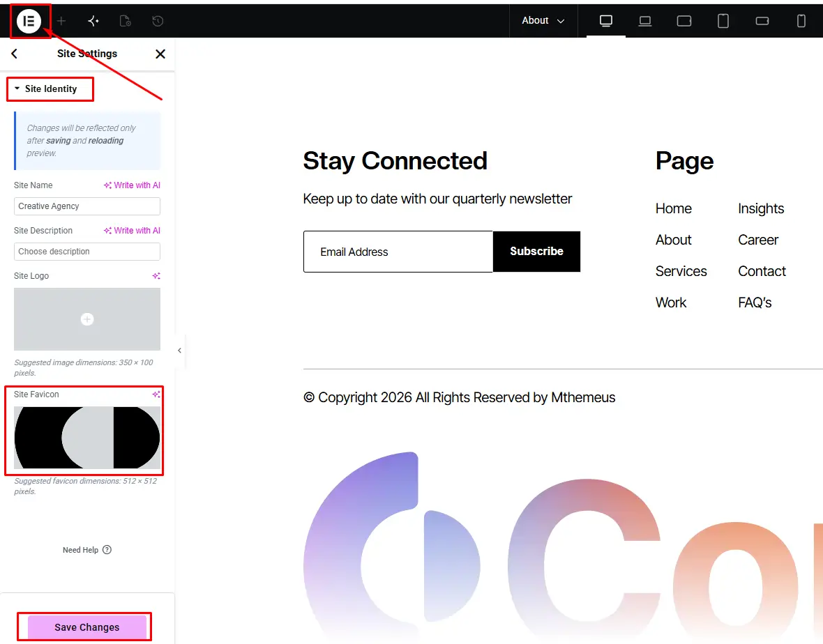Open the FAQ's footer link
Viewport: 823px width, 644px height.
coord(755,302)
